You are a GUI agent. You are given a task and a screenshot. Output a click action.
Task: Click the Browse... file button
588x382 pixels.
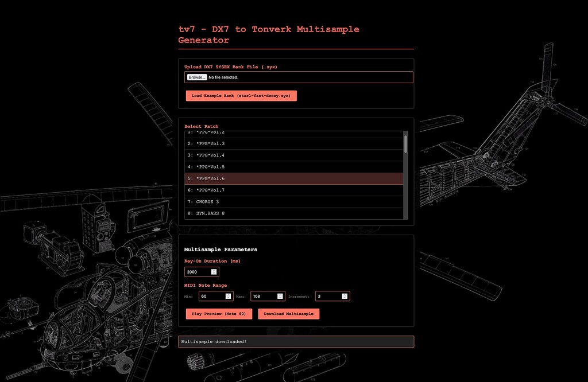(x=197, y=77)
